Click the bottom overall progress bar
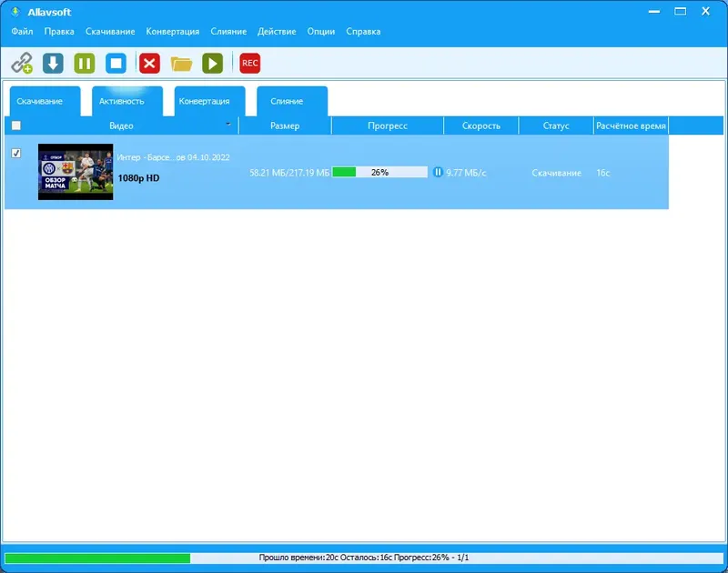This screenshot has height=573, width=728. (x=364, y=558)
